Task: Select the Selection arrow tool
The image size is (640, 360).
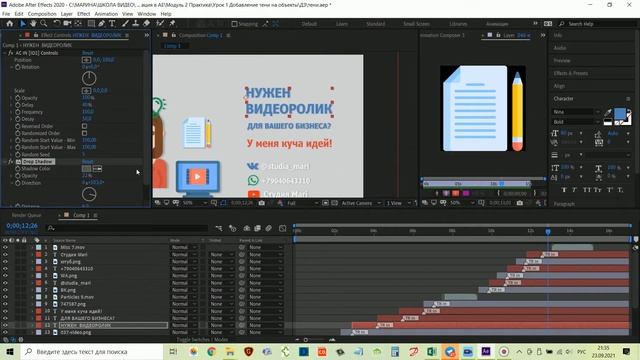Action: click(x=22, y=24)
